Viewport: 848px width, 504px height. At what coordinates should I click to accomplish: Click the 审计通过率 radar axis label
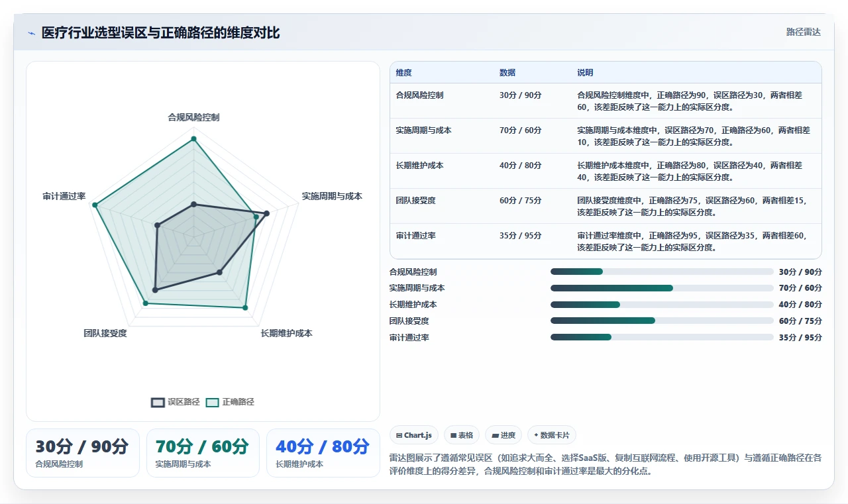click(64, 197)
